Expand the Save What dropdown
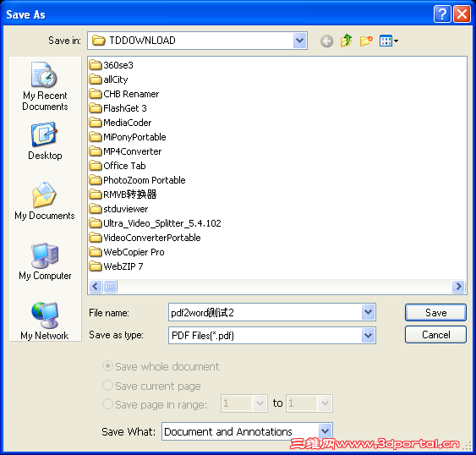Image resolution: width=476 pixels, height=455 pixels. (x=325, y=431)
